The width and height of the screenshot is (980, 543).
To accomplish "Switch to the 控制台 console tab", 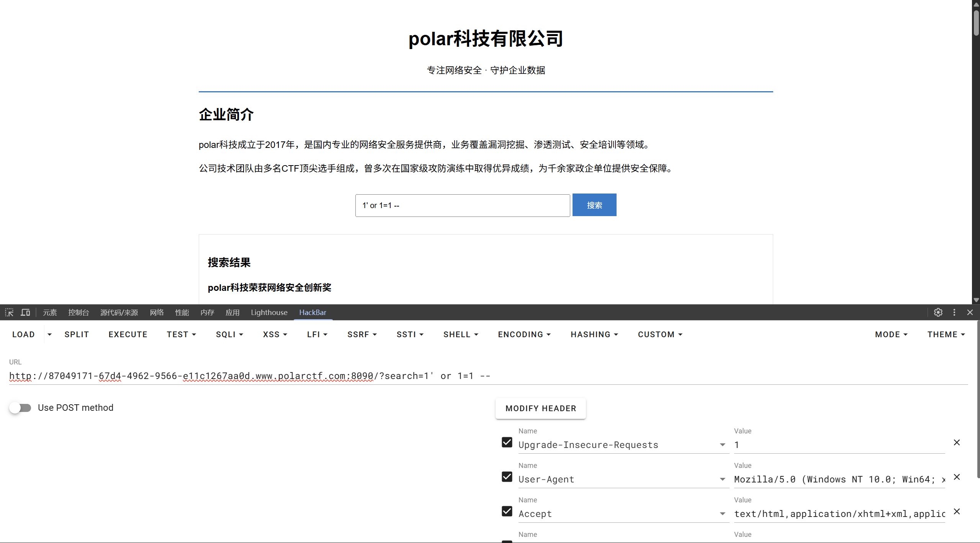I will [x=79, y=312].
